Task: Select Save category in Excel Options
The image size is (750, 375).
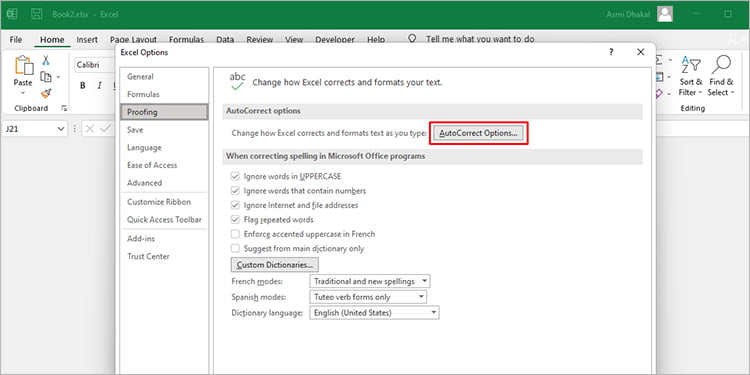Action: (x=164, y=130)
